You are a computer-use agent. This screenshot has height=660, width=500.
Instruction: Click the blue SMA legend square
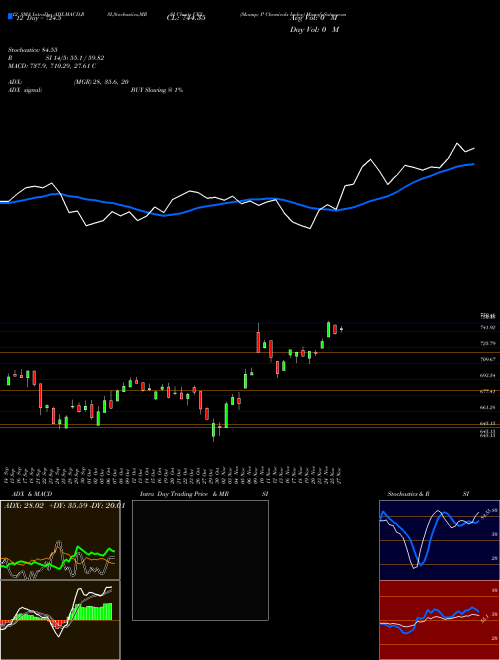pyautogui.click(x=10, y=17)
